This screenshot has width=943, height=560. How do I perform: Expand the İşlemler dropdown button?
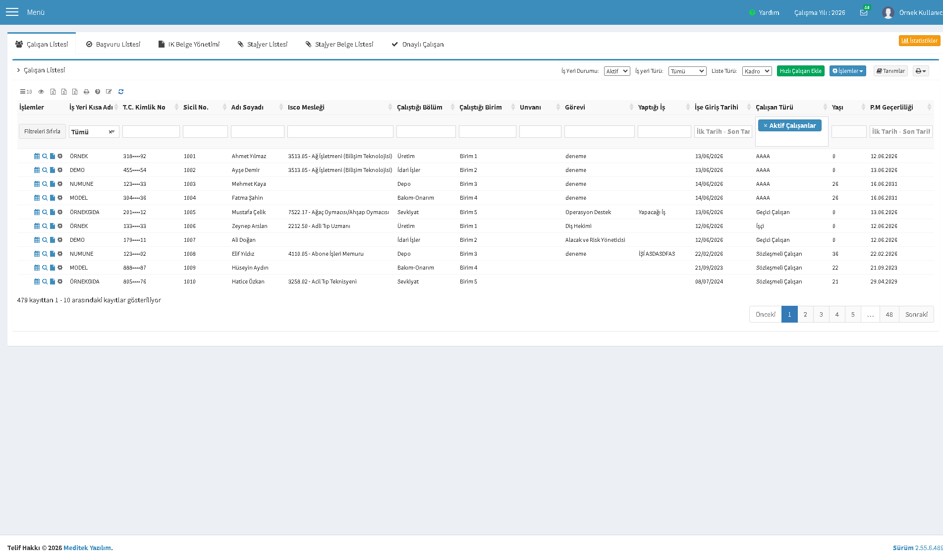coord(848,71)
